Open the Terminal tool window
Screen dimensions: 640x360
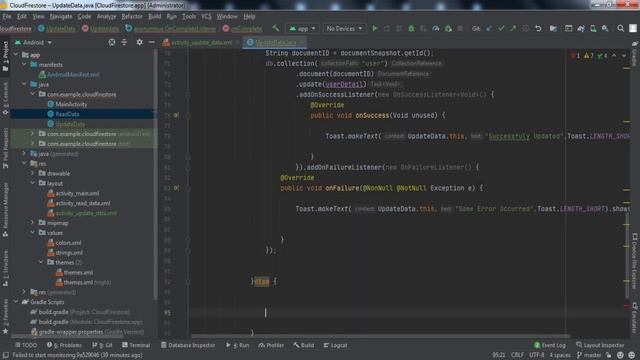tap(136, 345)
